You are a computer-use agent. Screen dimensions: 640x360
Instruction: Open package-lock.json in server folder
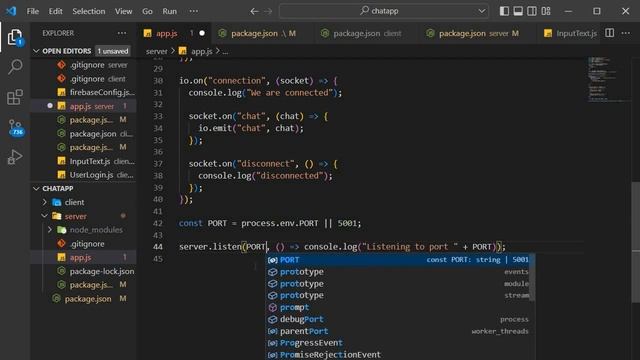pos(84,271)
